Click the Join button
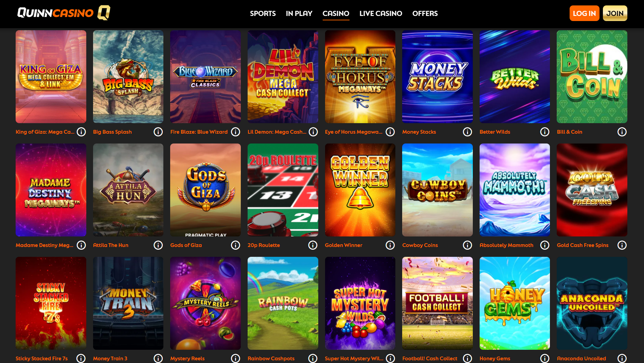The width and height of the screenshot is (644, 363). (x=615, y=13)
